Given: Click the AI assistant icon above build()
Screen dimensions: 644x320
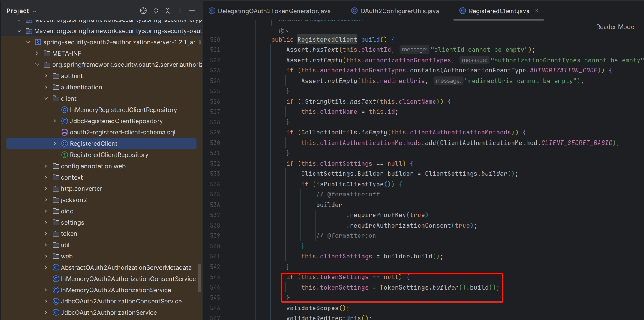Looking at the screenshot, I should 282,31.
